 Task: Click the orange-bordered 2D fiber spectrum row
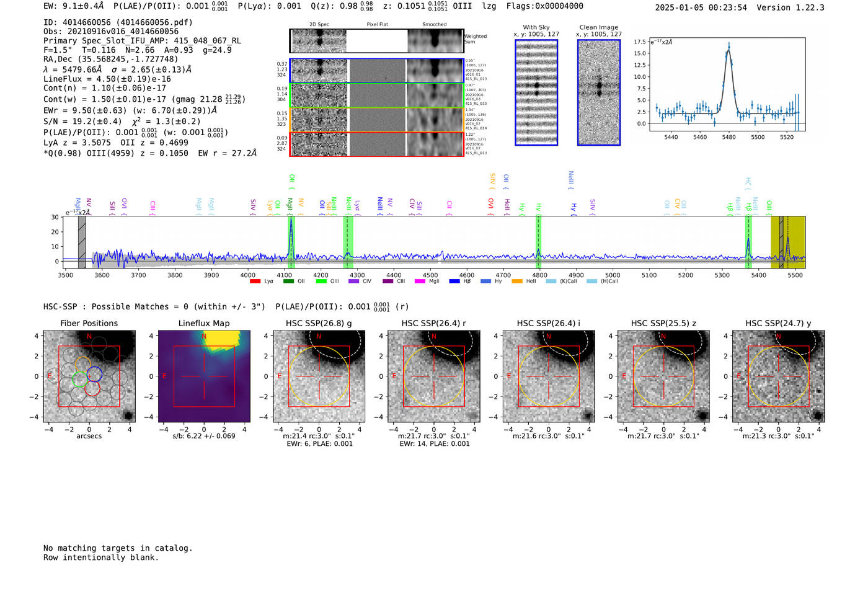click(x=377, y=120)
